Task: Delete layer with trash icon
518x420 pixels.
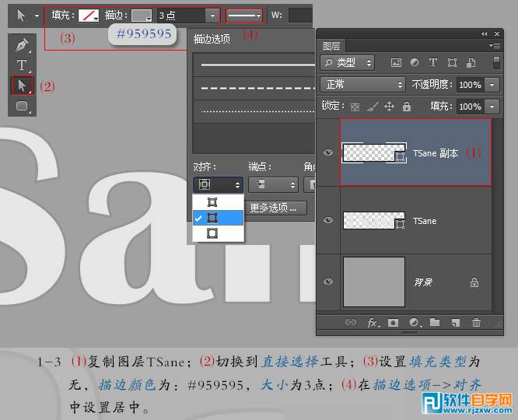Action: point(476,322)
